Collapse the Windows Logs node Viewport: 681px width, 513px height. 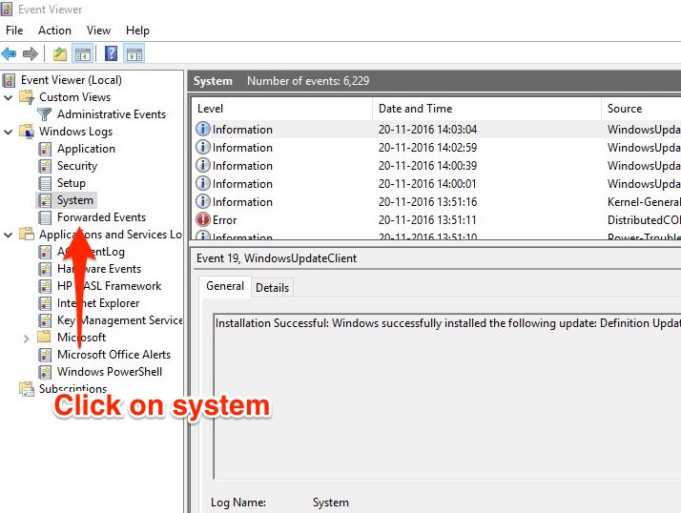click(8, 132)
